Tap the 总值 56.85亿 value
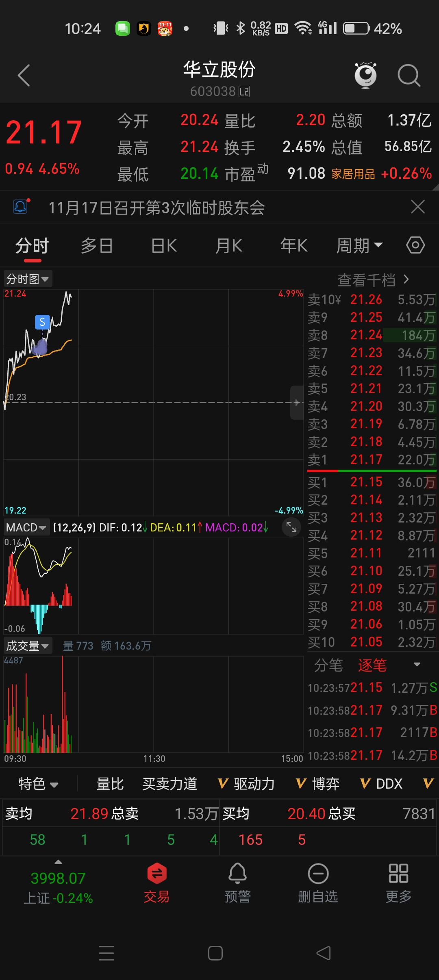The height and width of the screenshot is (980, 439). pyautogui.click(x=408, y=147)
